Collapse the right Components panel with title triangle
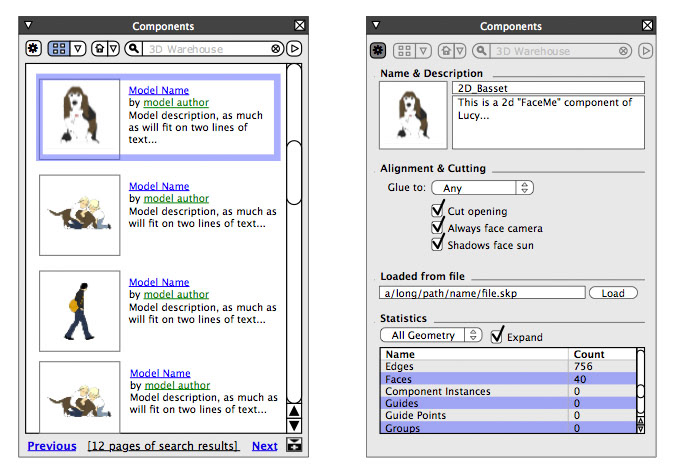 [x=376, y=25]
